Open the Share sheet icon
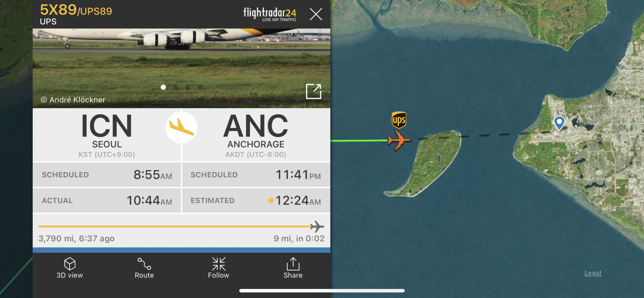 [x=293, y=264]
